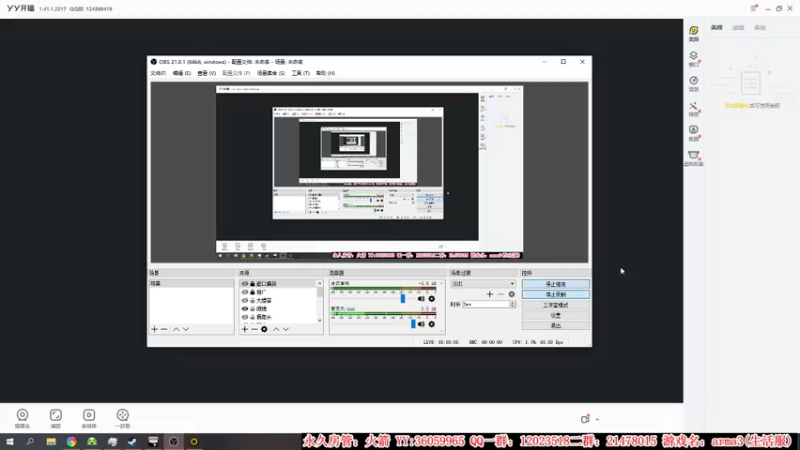The width and height of the screenshot is (800, 450).
Task: Toggle lock icon of 窗口捕获 source
Action: pos(252,284)
